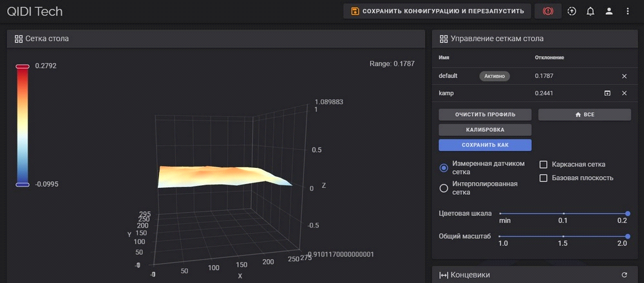This screenshot has height=283, width=644.
Task: Click the circular upload arrow icon
Action: coord(572,11)
